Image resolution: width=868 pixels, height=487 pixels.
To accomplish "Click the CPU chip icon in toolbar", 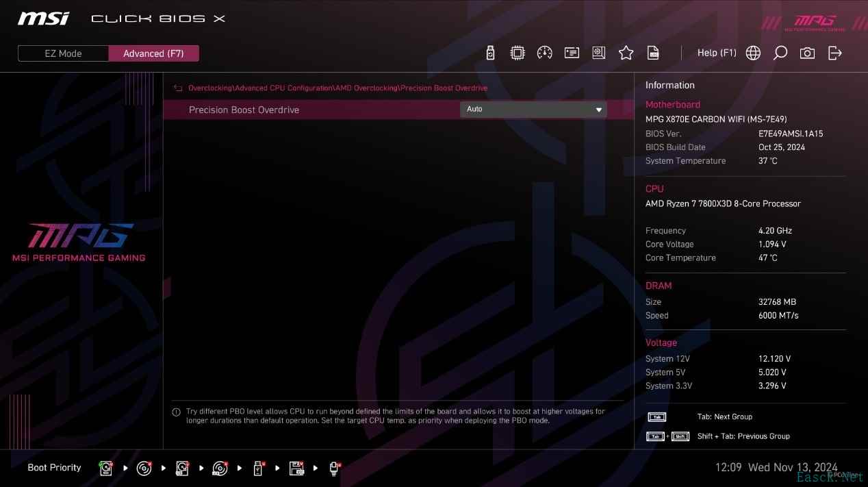I will 518,53.
